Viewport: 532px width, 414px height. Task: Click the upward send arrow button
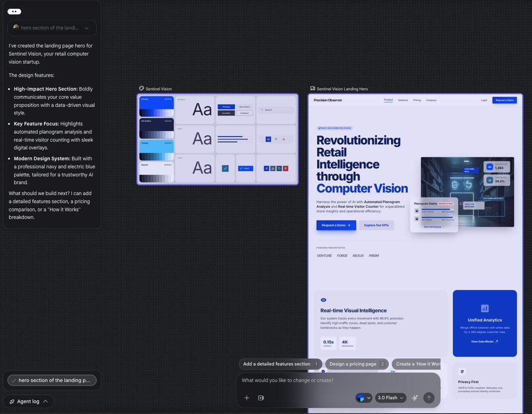(x=428, y=398)
